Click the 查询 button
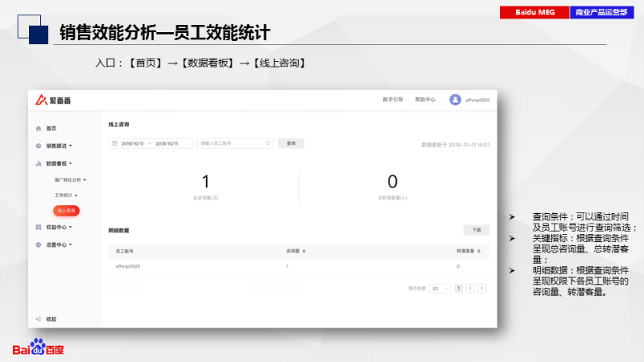This screenshot has height=362, width=644. [291, 143]
